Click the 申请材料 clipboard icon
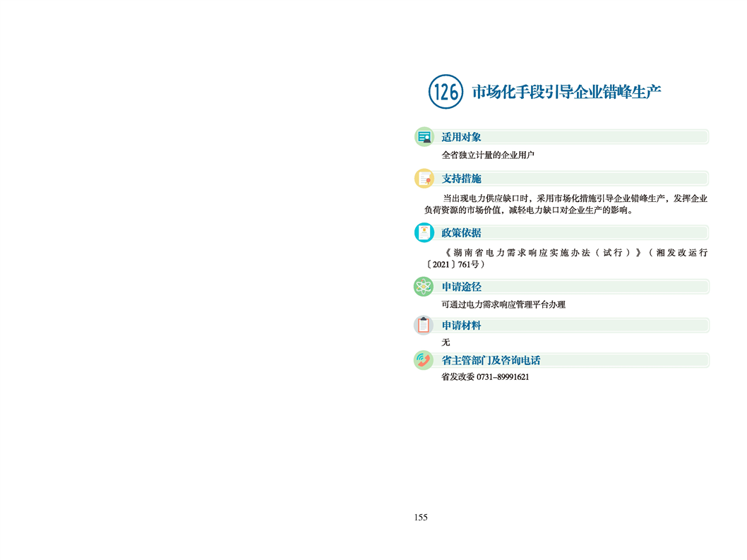The image size is (747, 560). click(x=424, y=325)
